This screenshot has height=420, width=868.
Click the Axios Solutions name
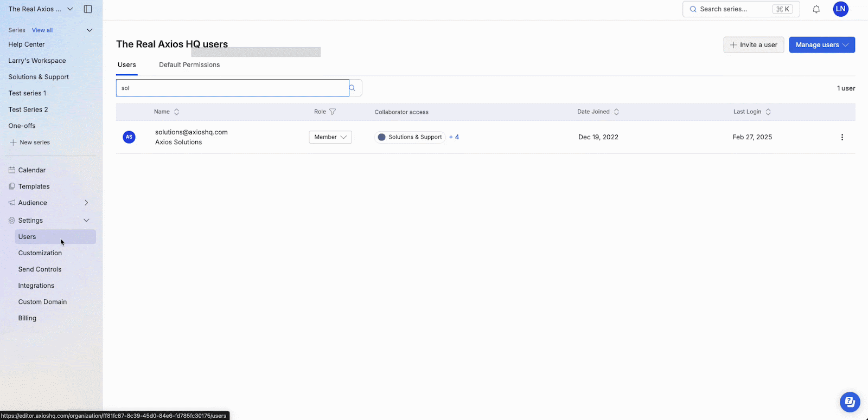tap(178, 142)
